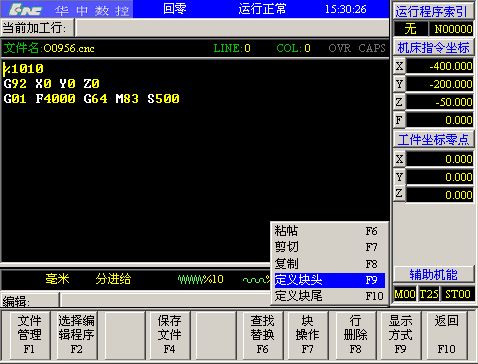The height and width of the screenshot is (364, 478).
Task: Choose 粘帖 F6 in popup menu
Action: pos(329,231)
